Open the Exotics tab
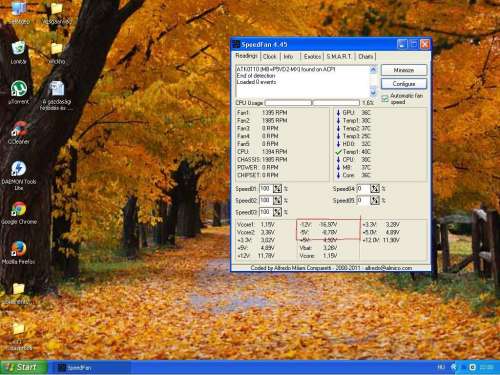The width and height of the screenshot is (500, 375). (312, 57)
